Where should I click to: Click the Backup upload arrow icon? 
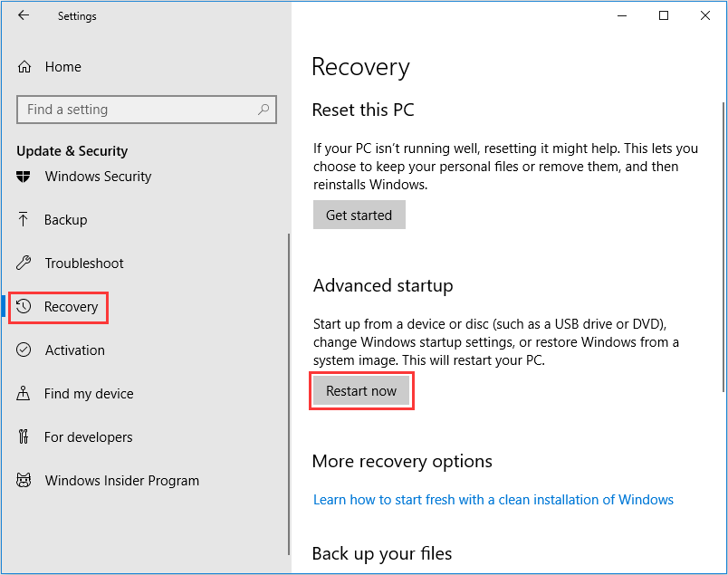click(x=25, y=220)
